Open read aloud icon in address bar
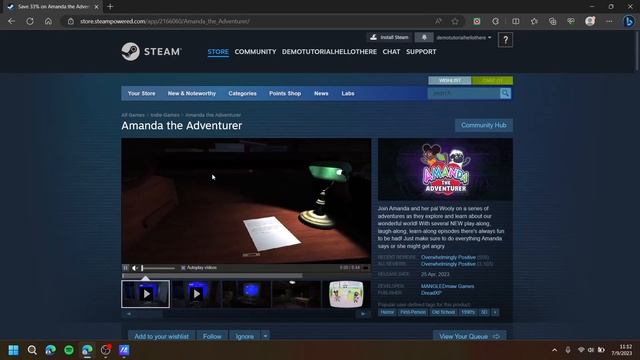Viewport: 640px width, 360px height. coord(438,21)
